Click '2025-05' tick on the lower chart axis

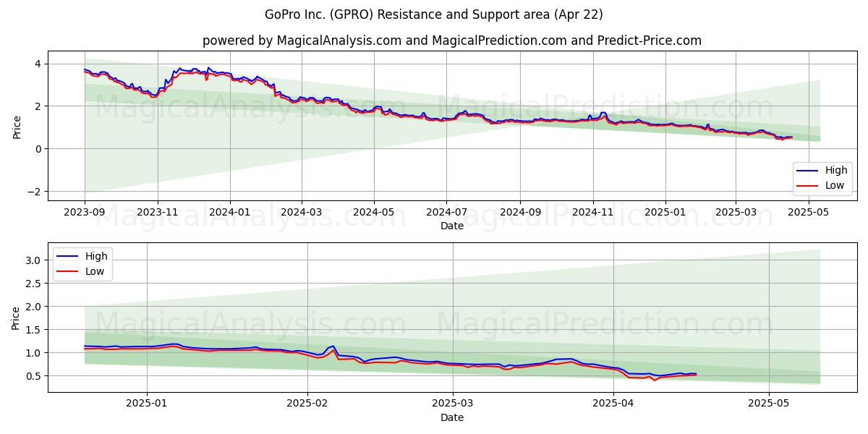coord(769,404)
